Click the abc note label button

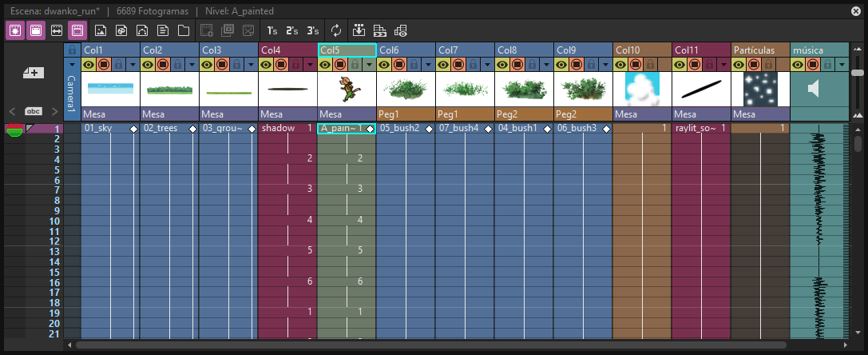[x=34, y=111]
